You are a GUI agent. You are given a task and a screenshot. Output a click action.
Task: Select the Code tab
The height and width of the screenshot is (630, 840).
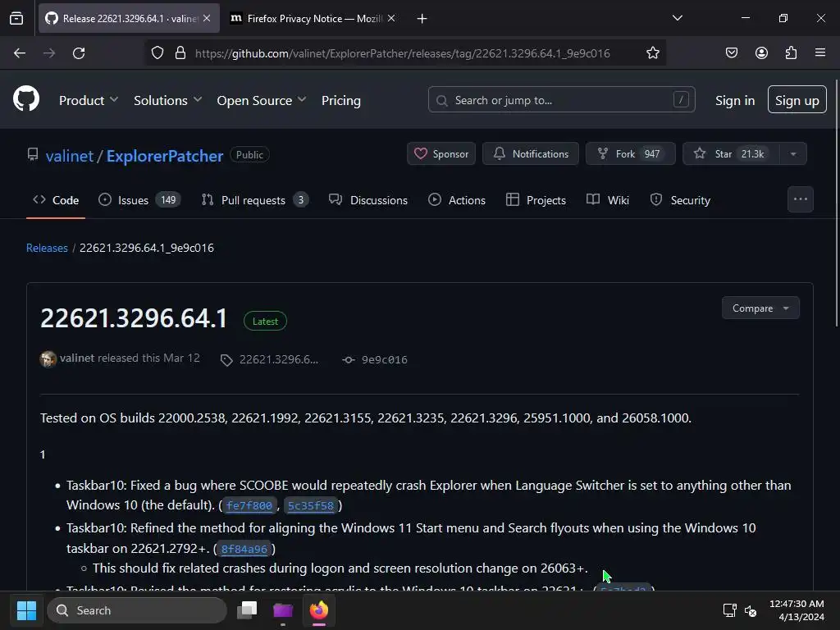[56, 200]
